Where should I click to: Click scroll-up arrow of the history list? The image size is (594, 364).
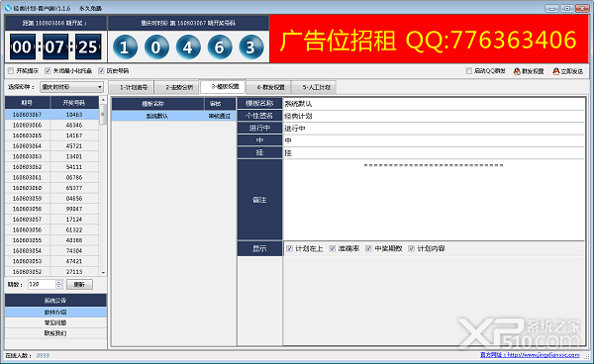(x=103, y=100)
